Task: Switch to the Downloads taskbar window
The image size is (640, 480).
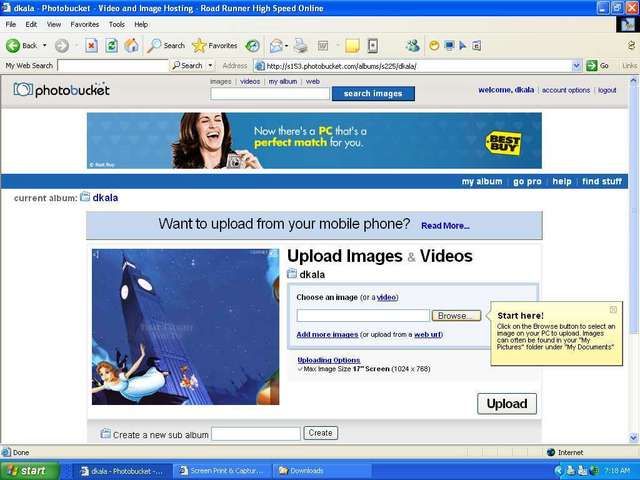Action: click(x=322, y=471)
